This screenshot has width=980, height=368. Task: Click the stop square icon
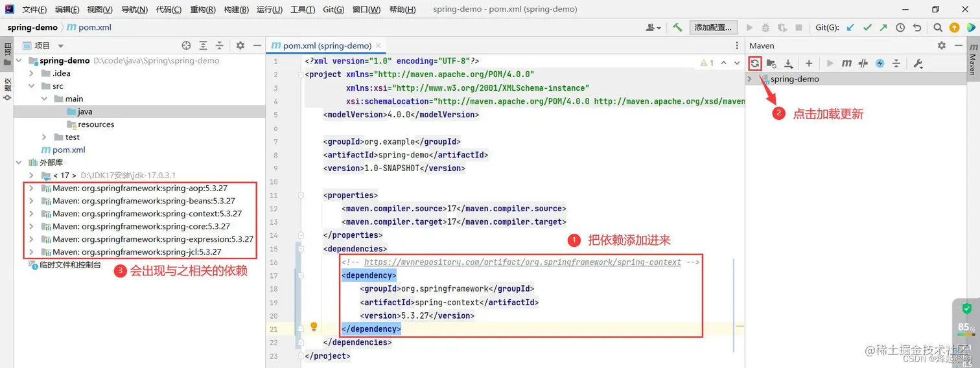(799, 28)
